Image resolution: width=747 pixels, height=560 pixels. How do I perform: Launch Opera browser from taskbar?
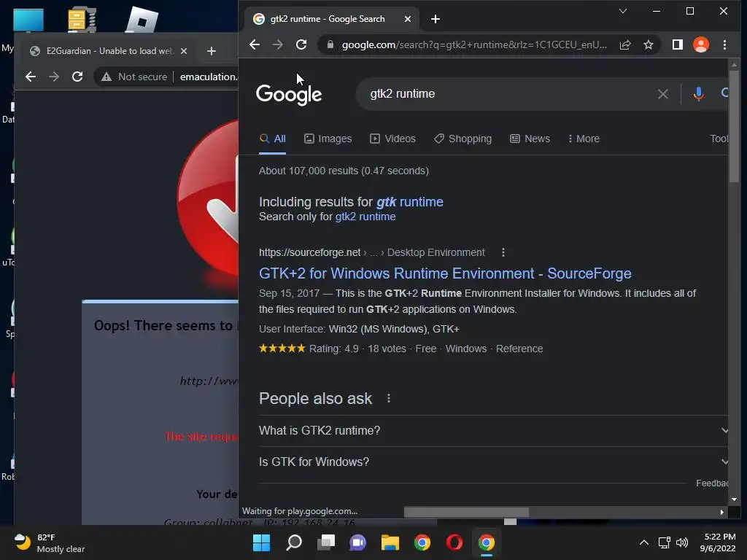pos(454,542)
